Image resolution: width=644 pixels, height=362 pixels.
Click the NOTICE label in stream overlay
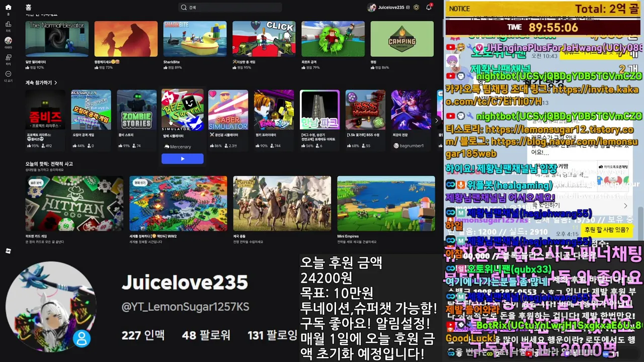[x=459, y=9]
